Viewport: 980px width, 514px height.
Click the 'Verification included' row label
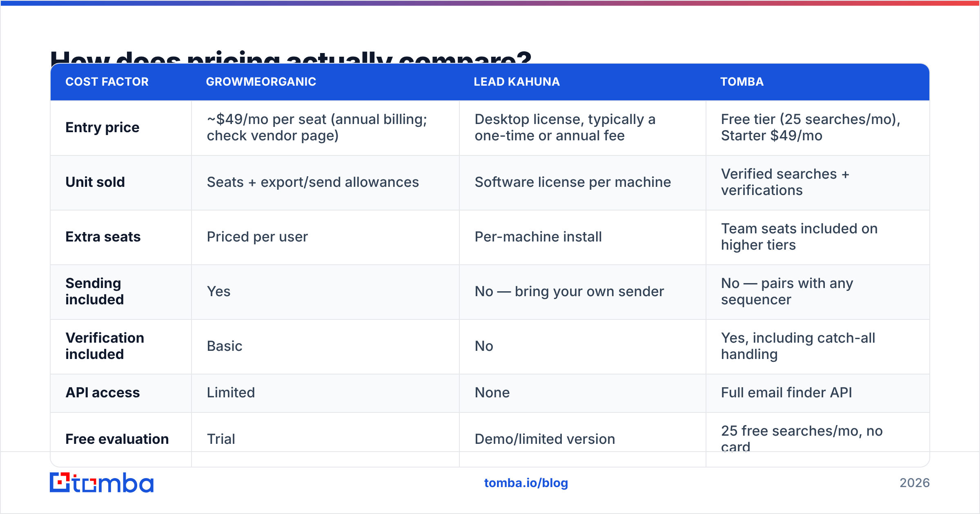click(x=105, y=346)
